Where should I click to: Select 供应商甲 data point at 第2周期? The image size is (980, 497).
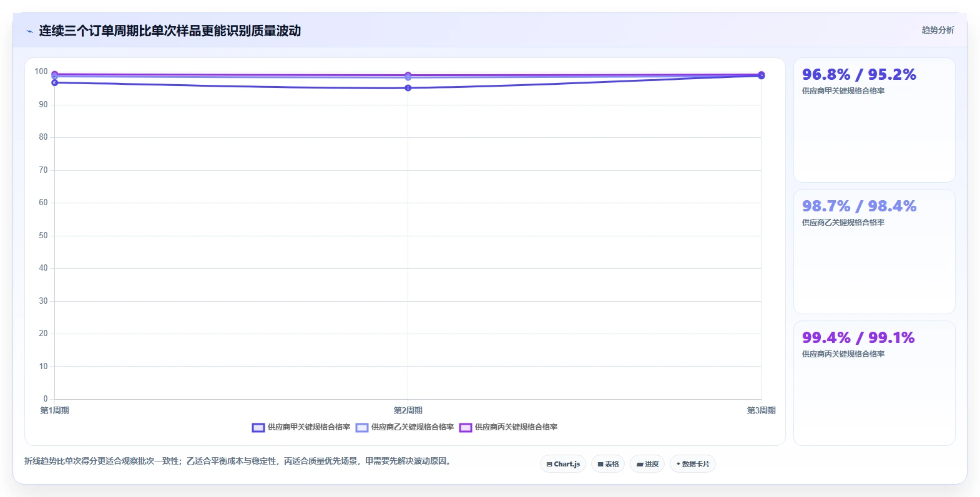click(408, 88)
